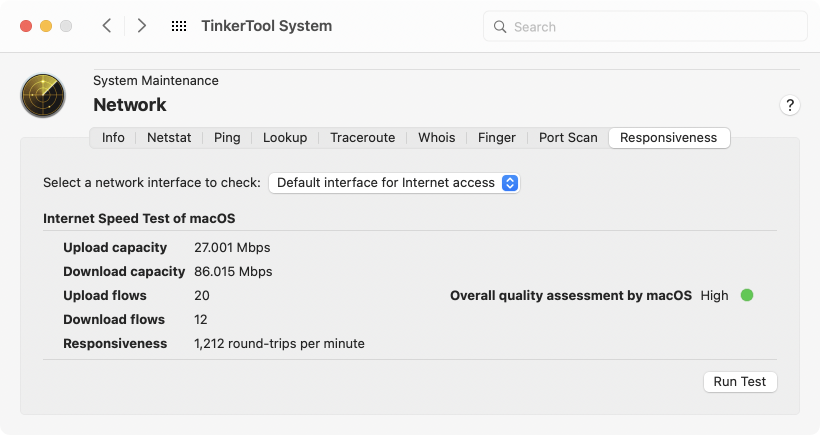
Task: Click the upload value 27.001 Mbps
Action: pyautogui.click(x=232, y=247)
